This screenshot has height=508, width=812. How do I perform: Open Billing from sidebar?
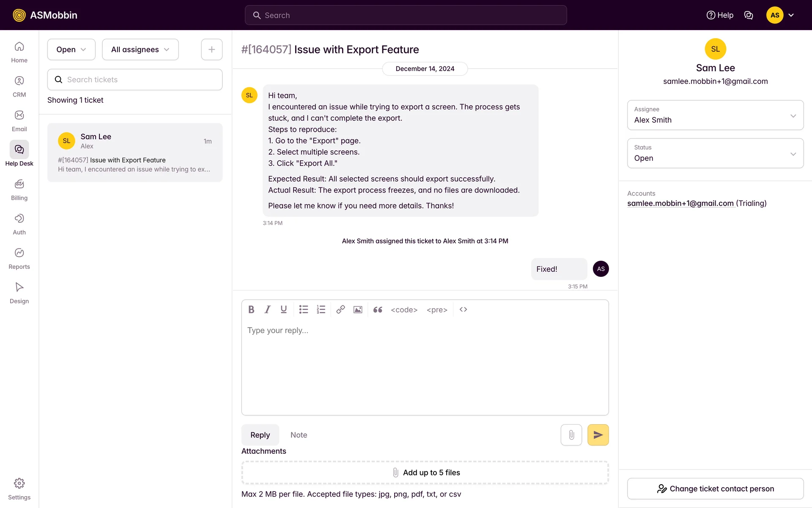click(19, 189)
